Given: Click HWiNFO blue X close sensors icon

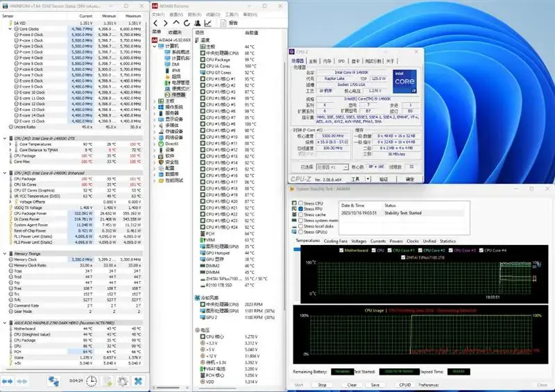Looking at the screenshot, I should 138,381.
